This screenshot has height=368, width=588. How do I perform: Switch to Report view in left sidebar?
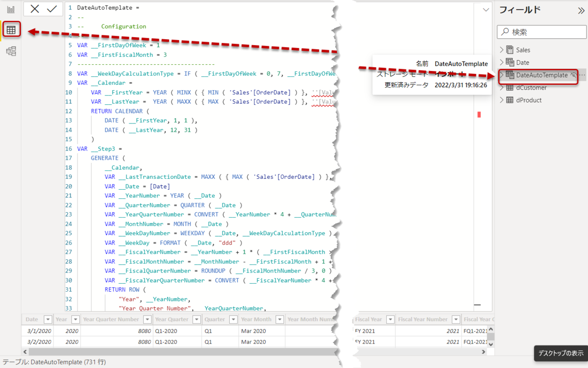(x=11, y=9)
